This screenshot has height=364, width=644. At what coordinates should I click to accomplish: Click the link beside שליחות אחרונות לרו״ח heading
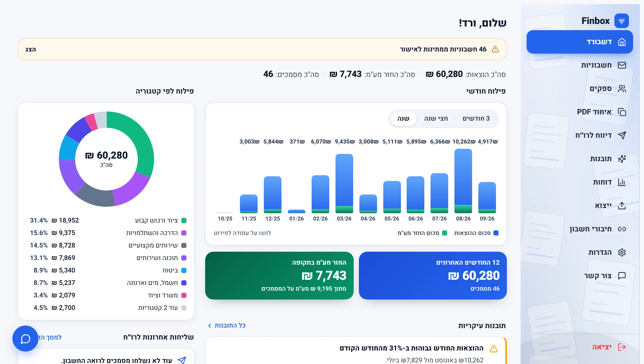(x=49, y=337)
